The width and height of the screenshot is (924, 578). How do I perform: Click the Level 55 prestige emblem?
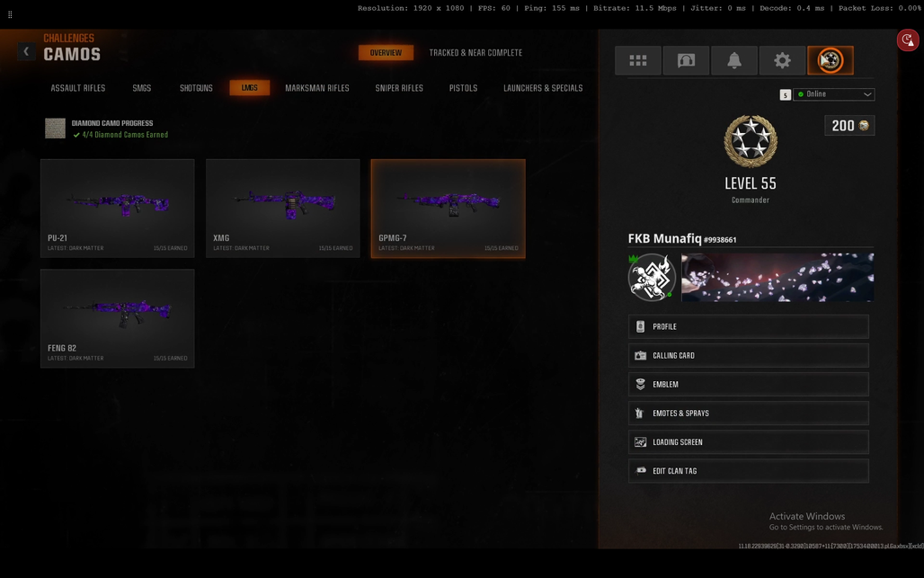pos(751,141)
